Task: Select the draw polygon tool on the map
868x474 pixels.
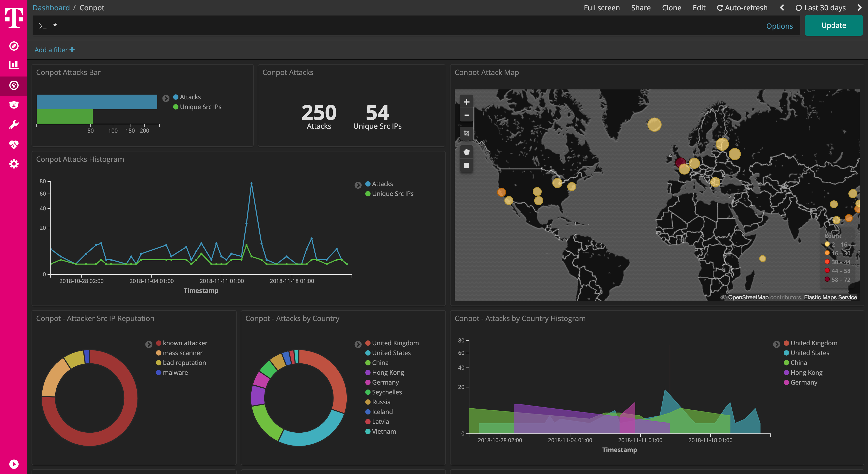Action: tap(466, 152)
